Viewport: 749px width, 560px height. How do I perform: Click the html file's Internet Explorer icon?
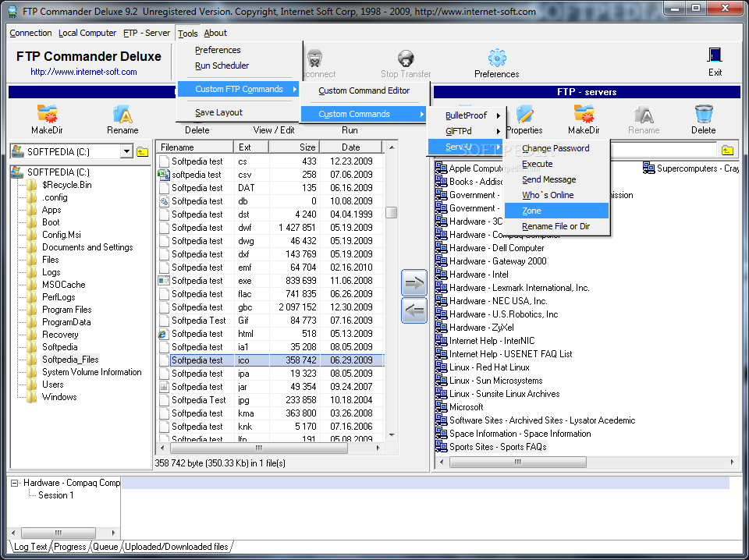point(164,334)
